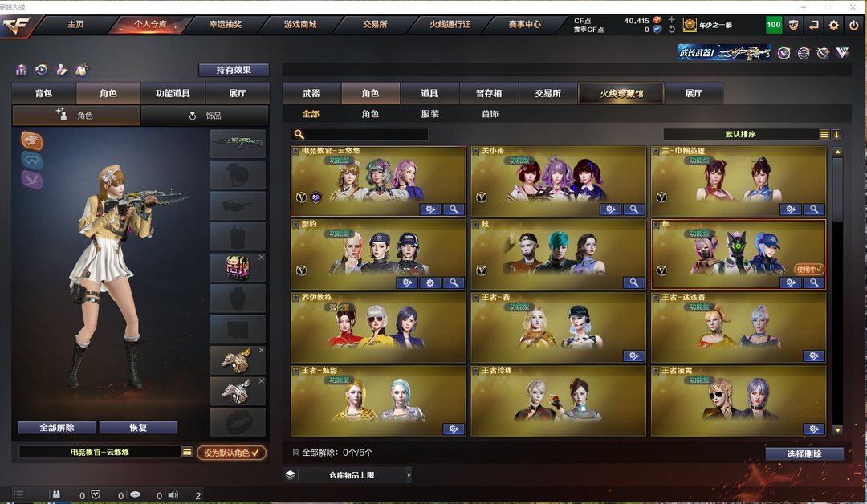Click the power exit icon in the top bar
Viewport: 867px width, 504px height.
(854, 25)
